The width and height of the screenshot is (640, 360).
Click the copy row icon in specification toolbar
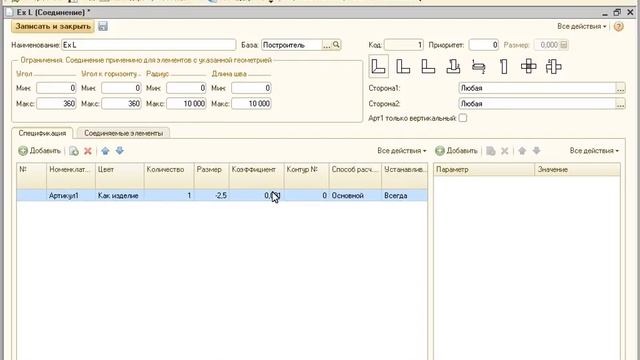click(74, 151)
